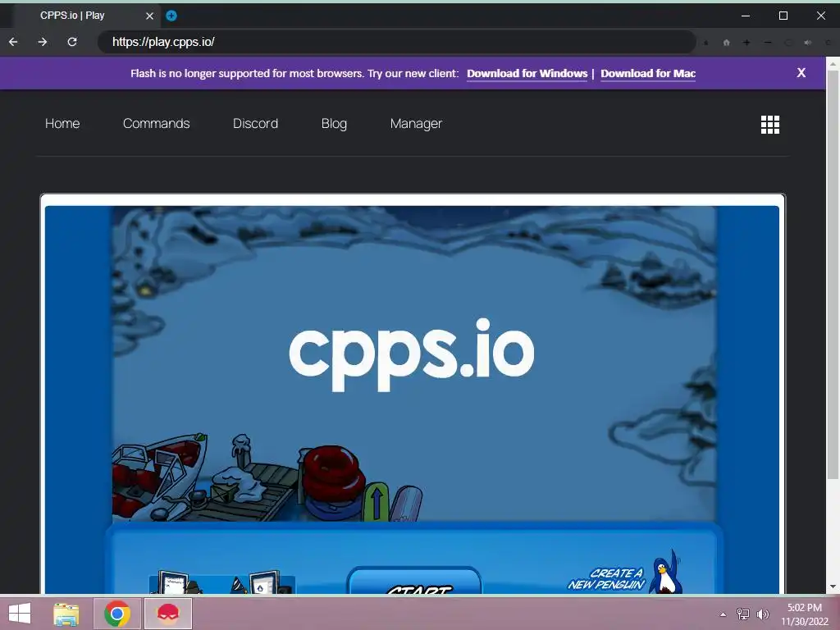Image resolution: width=840 pixels, height=630 pixels.
Task: Open the red CPPS client taskbar icon
Action: click(x=168, y=614)
